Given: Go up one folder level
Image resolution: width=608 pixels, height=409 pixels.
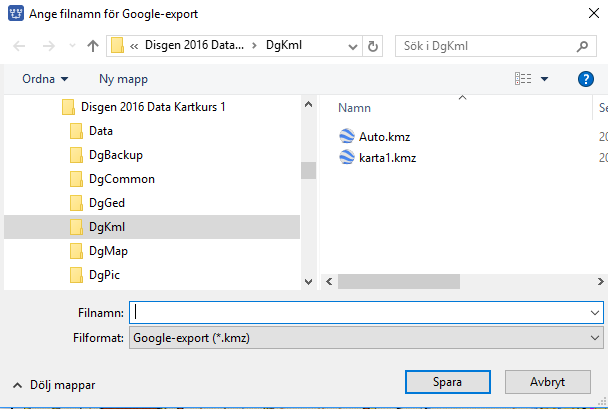Looking at the screenshot, I should [93, 46].
